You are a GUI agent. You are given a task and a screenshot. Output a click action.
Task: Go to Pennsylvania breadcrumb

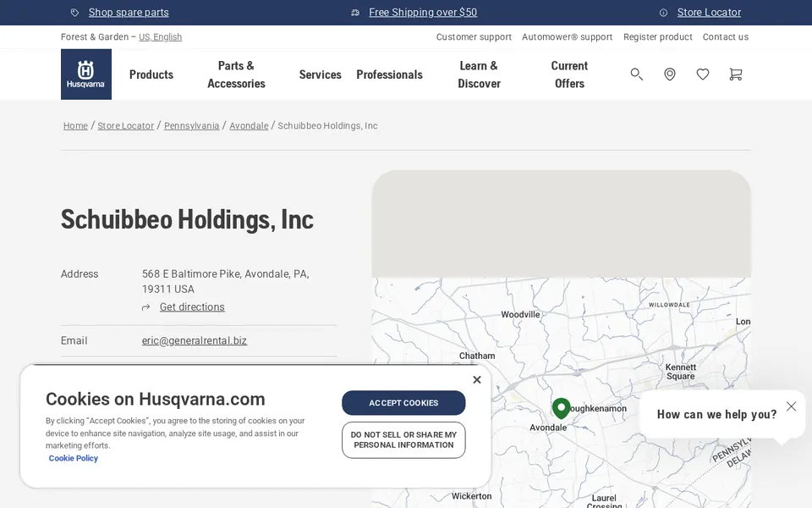point(192,125)
